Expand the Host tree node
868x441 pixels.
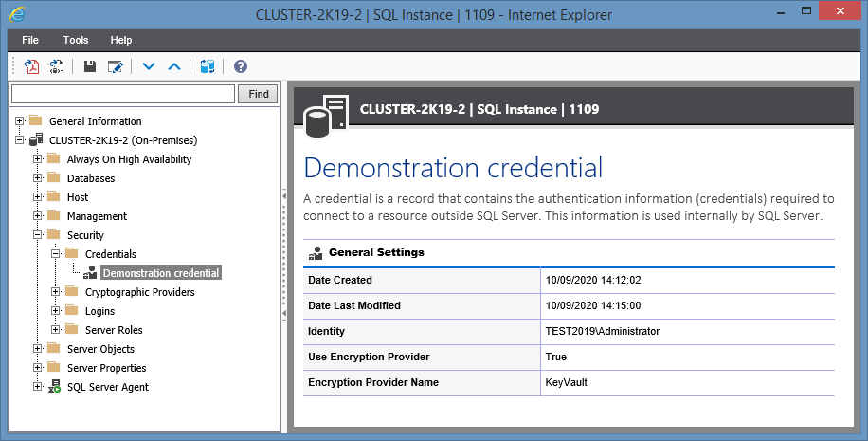click(37, 196)
